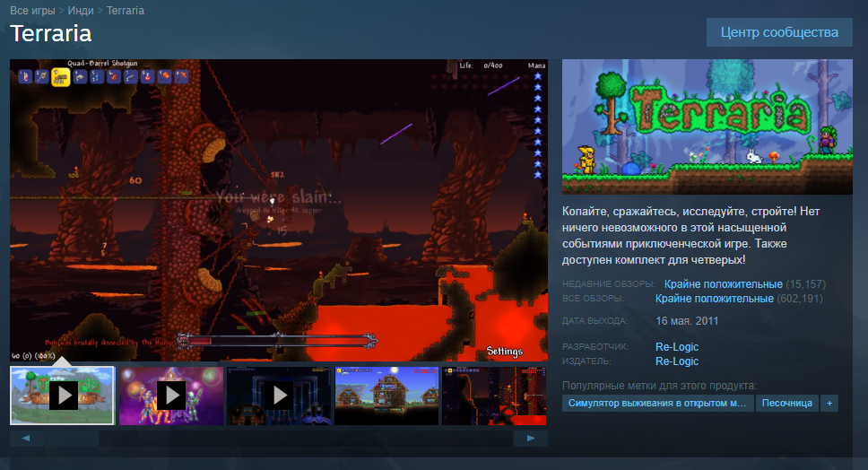Click the Terraria page title
The height and width of the screenshot is (470, 868).
click(51, 33)
